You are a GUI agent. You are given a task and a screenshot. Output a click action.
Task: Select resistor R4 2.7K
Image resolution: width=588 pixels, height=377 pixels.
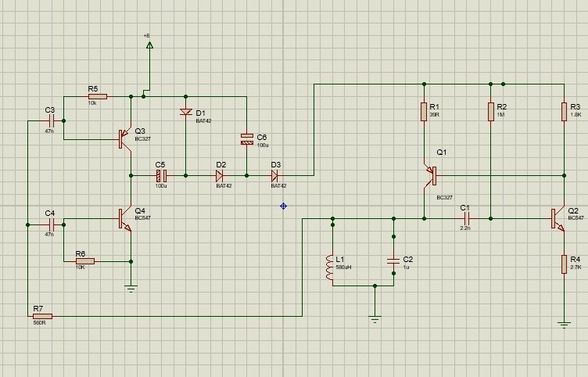click(x=564, y=264)
